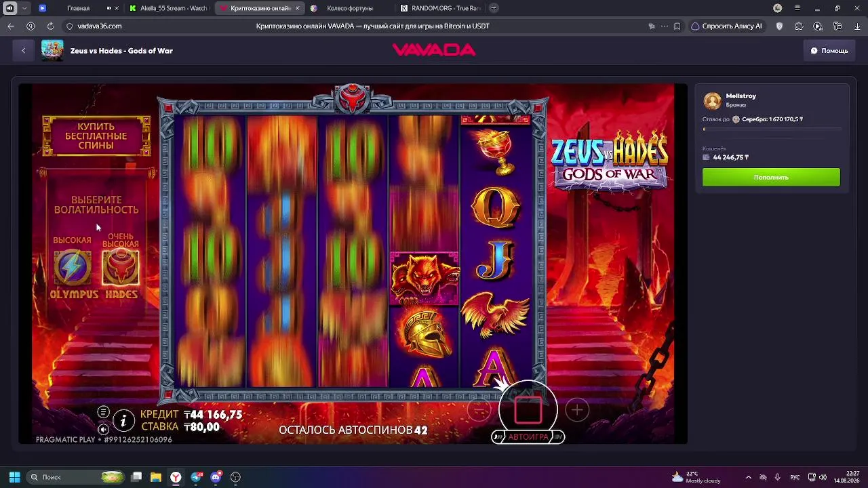The height and width of the screenshot is (488, 868).
Task: Reload the current page
Action: pos(50,26)
